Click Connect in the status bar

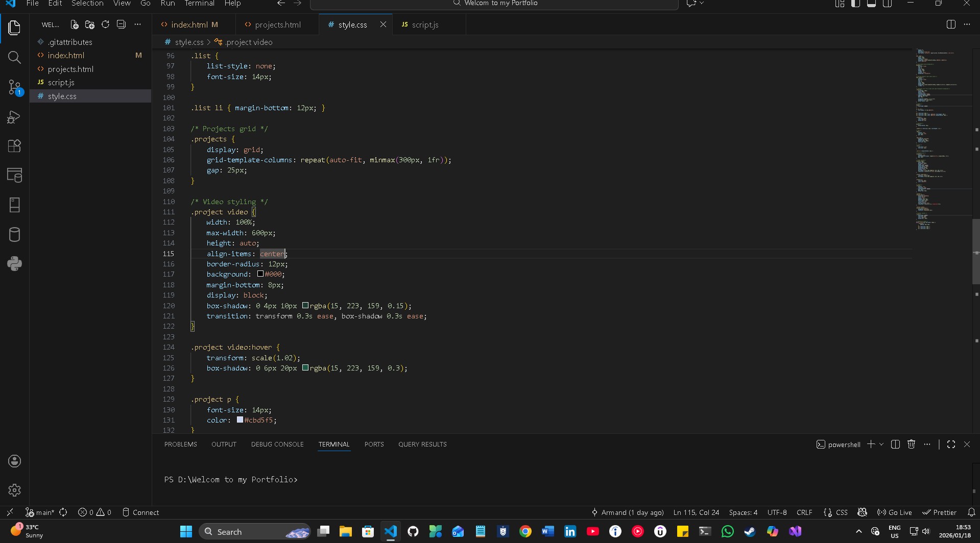141,512
